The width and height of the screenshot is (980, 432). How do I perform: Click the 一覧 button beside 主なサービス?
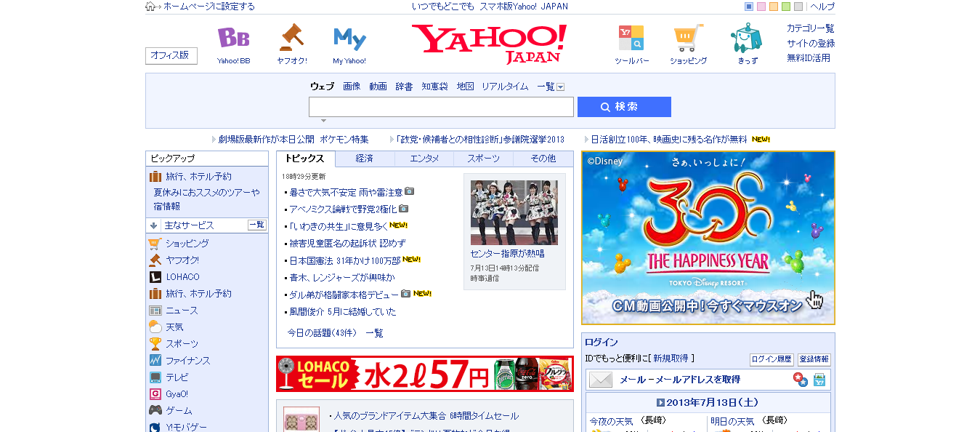tap(257, 225)
